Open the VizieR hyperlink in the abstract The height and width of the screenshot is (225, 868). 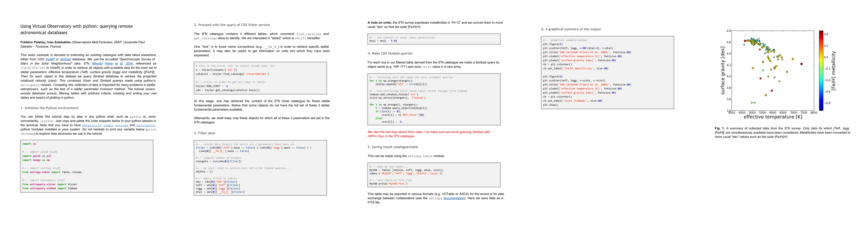50,59
